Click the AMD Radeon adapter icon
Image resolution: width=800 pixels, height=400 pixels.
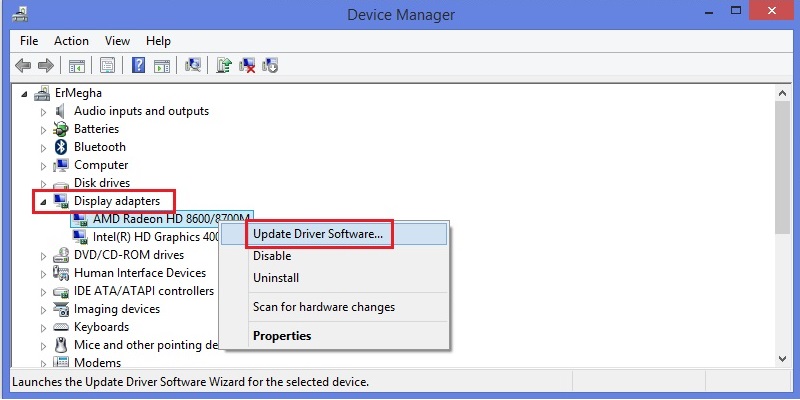(80, 219)
